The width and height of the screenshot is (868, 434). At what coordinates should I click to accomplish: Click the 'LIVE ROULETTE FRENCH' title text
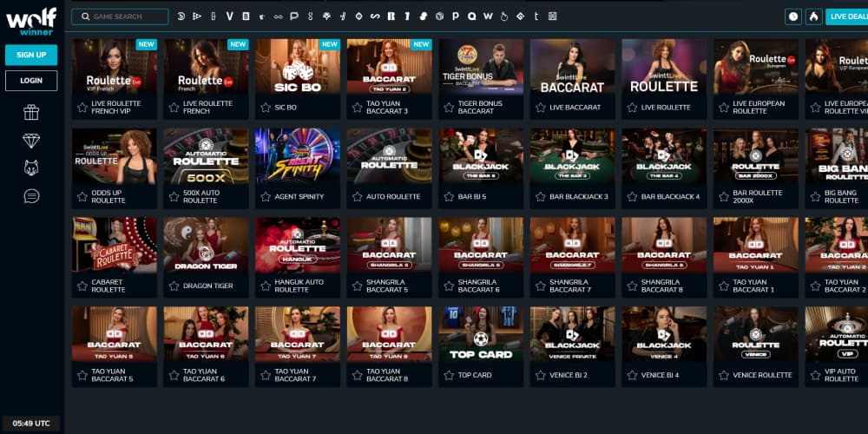[207, 108]
